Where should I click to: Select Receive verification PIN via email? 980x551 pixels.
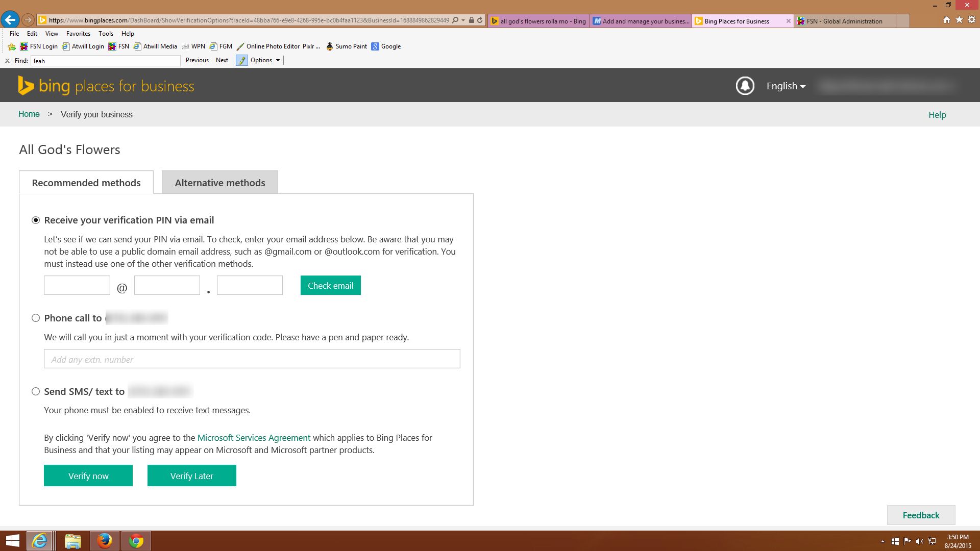[36, 220]
